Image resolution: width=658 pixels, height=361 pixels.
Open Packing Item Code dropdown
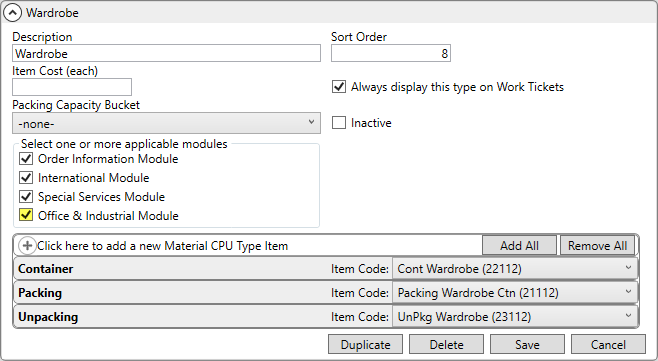click(x=515, y=293)
